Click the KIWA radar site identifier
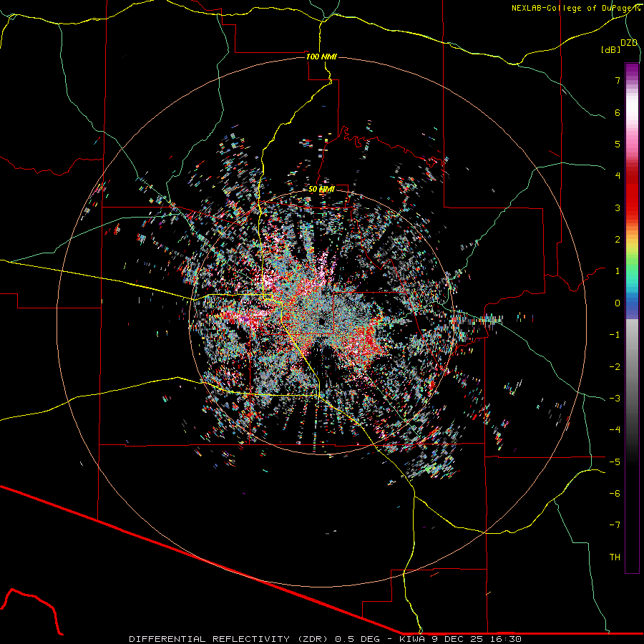This screenshot has width=644, height=644. pyautogui.click(x=411, y=639)
